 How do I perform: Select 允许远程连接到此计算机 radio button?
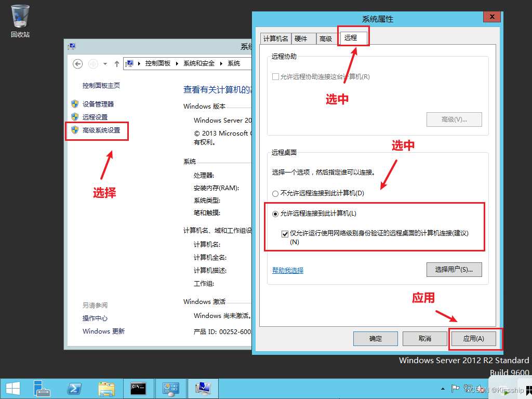pos(275,214)
